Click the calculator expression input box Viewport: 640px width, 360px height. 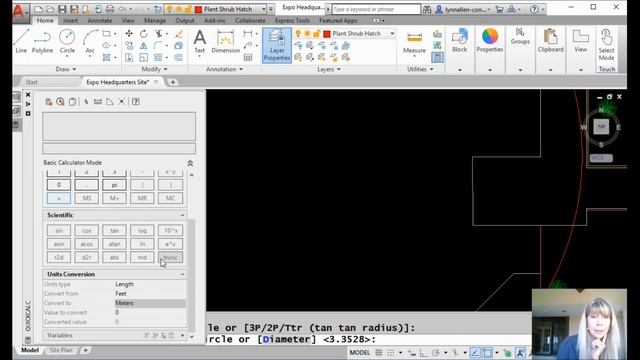click(x=119, y=148)
